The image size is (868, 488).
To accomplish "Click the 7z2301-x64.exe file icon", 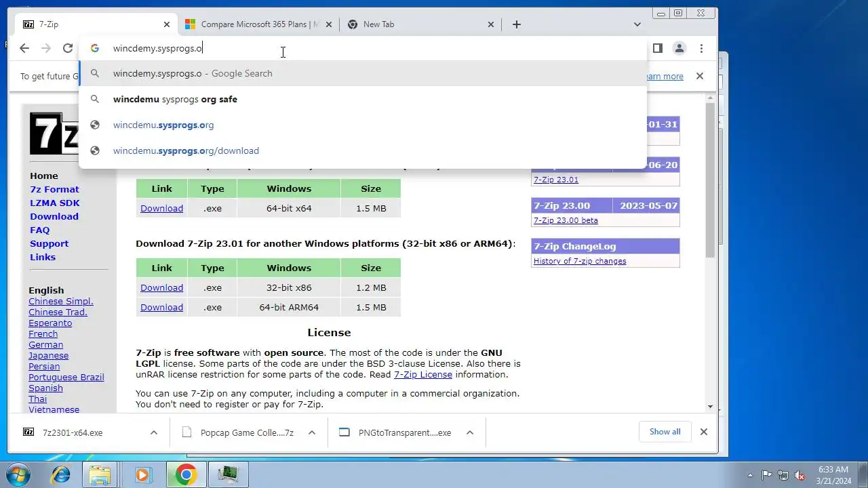I will (28, 432).
